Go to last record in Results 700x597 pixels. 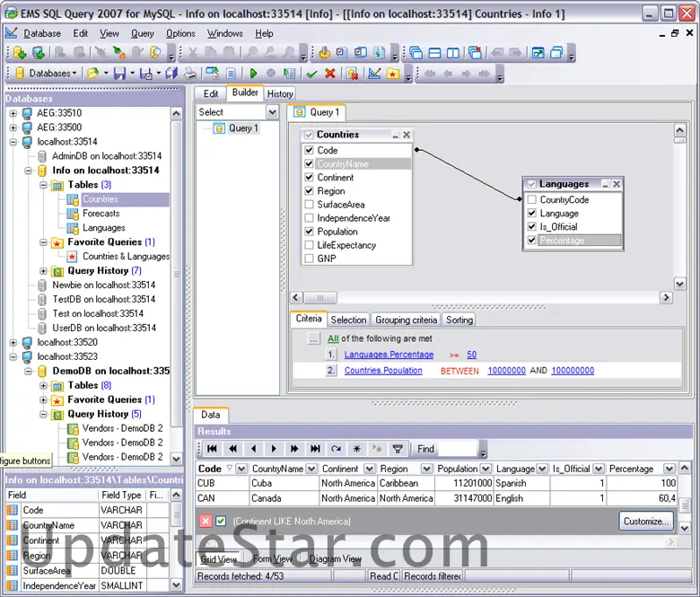click(315, 449)
